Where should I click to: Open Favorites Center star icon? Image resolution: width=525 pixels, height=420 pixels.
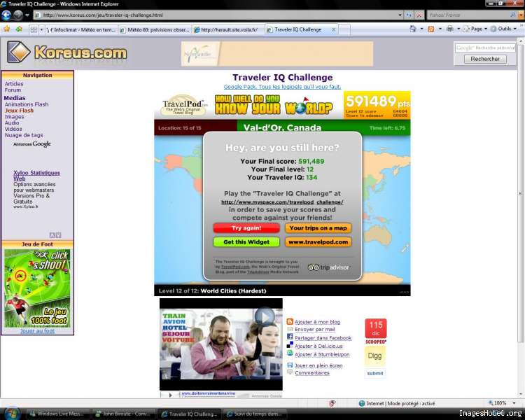point(7,29)
